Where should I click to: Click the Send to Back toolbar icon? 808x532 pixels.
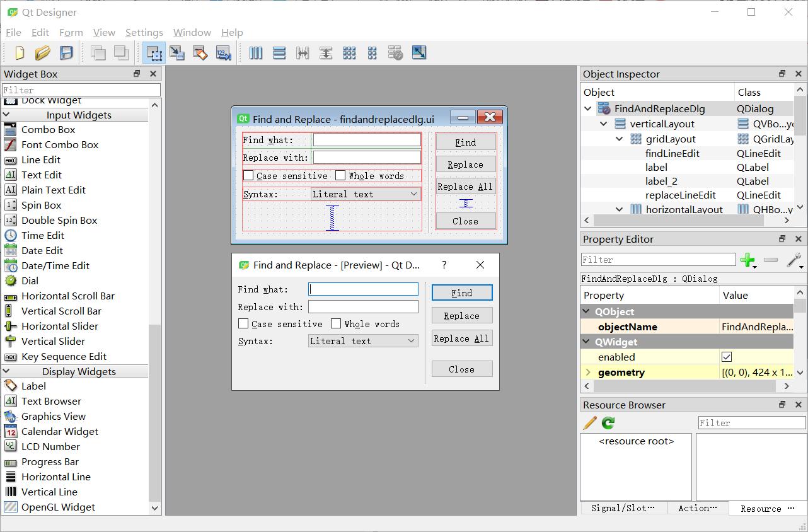pyautogui.click(x=98, y=53)
